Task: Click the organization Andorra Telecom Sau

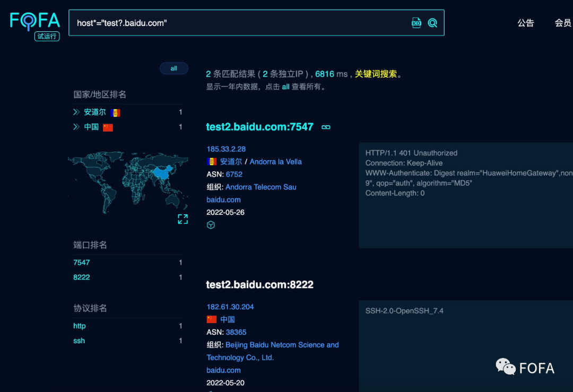Action: click(261, 187)
